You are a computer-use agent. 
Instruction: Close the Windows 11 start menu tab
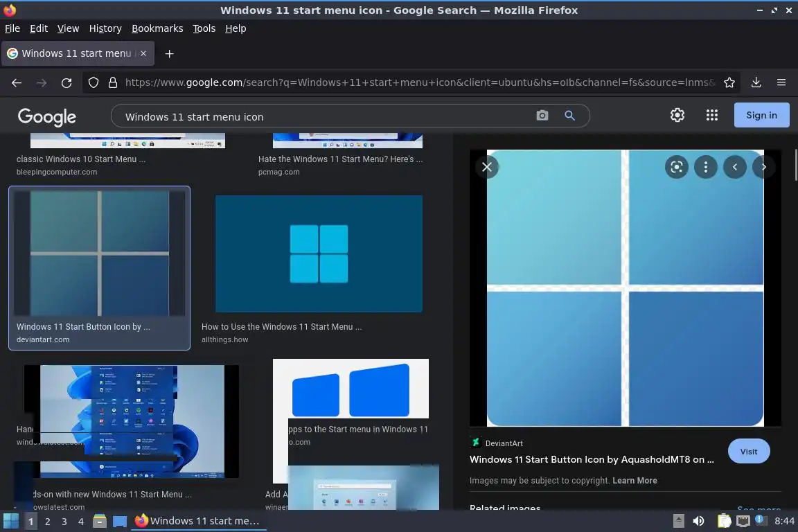click(143, 53)
